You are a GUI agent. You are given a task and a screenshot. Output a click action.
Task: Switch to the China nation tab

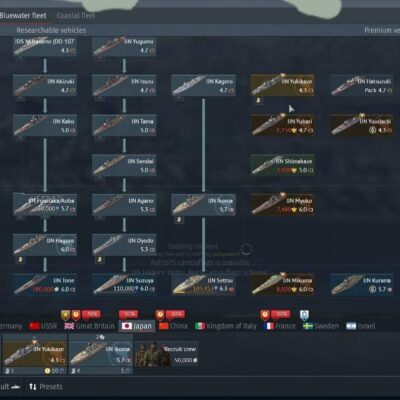[173, 326]
